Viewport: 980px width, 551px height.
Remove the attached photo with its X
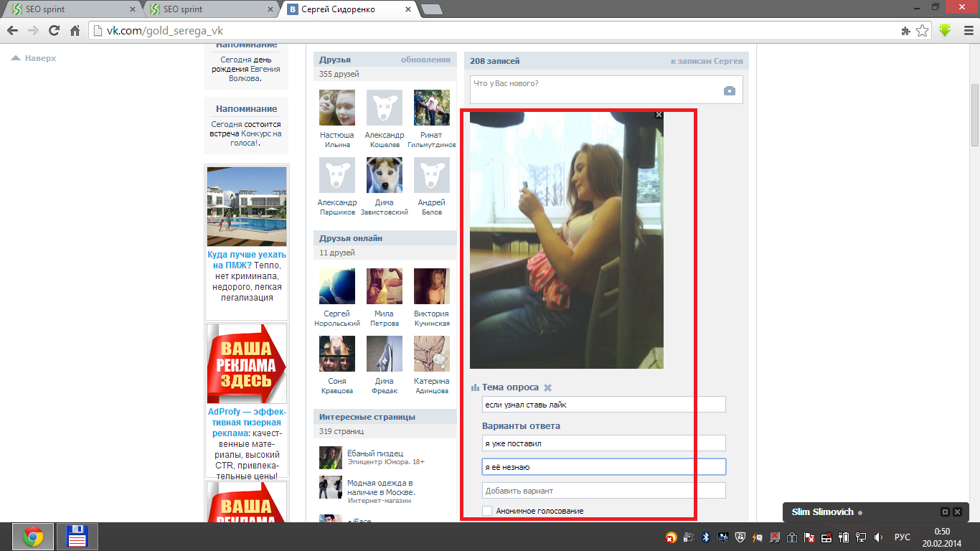(659, 115)
